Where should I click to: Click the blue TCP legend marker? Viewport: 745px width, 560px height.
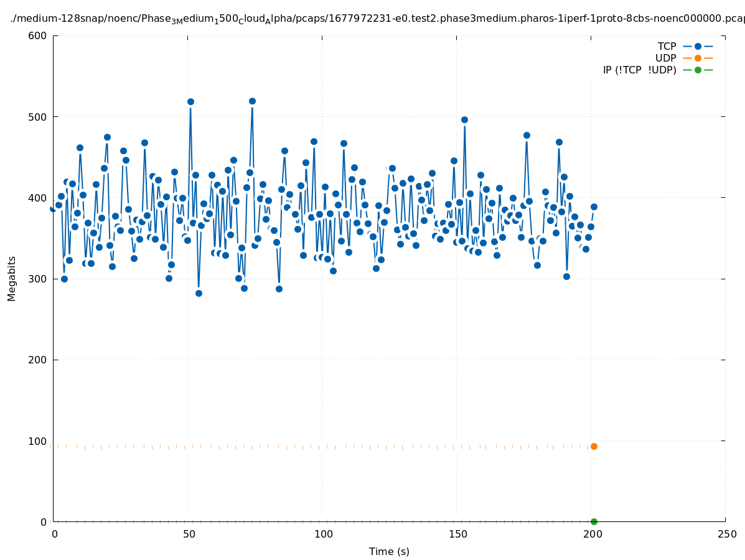click(x=698, y=46)
